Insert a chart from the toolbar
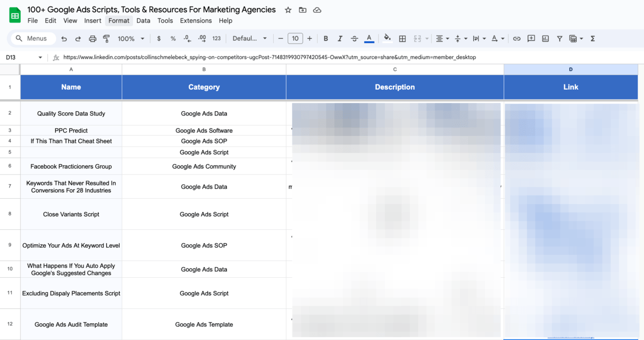The image size is (644, 340). [546, 39]
